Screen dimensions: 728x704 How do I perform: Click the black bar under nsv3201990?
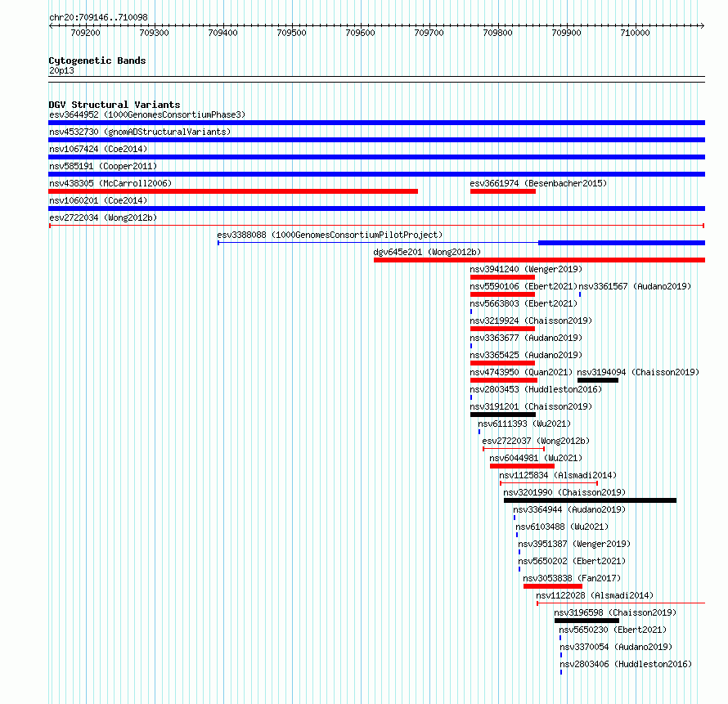click(590, 500)
